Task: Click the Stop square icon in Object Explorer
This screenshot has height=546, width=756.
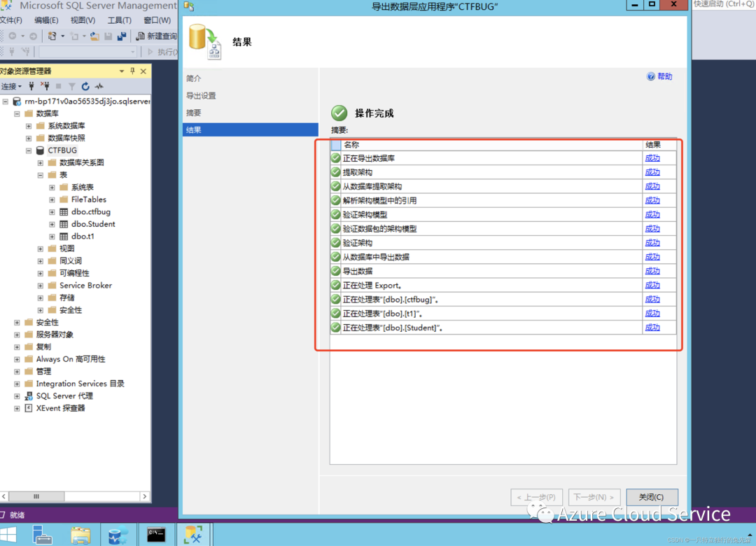Action: pyautogui.click(x=58, y=86)
